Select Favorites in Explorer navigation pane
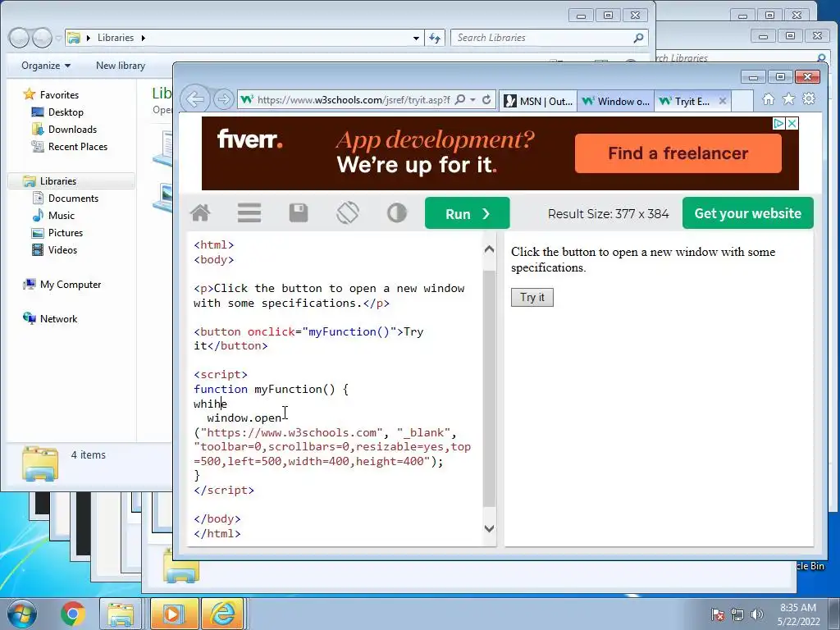This screenshot has height=630, width=840. tap(59, 95)
